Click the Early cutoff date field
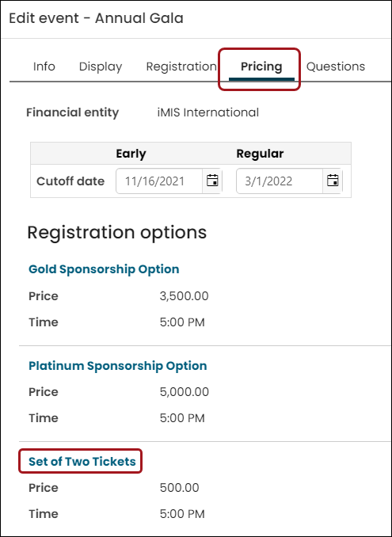Image resolution: width=392 pixels, height=537 pixels. click(159, 181)
